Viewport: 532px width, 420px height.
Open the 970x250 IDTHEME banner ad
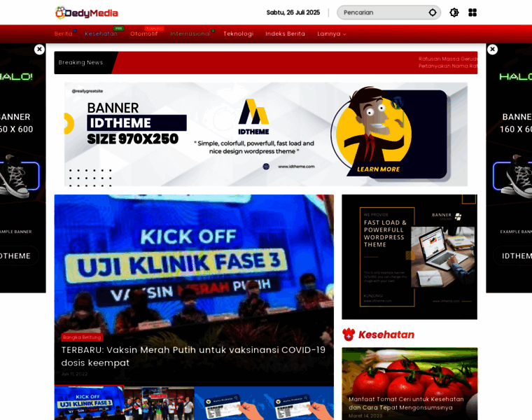[266, 134]
